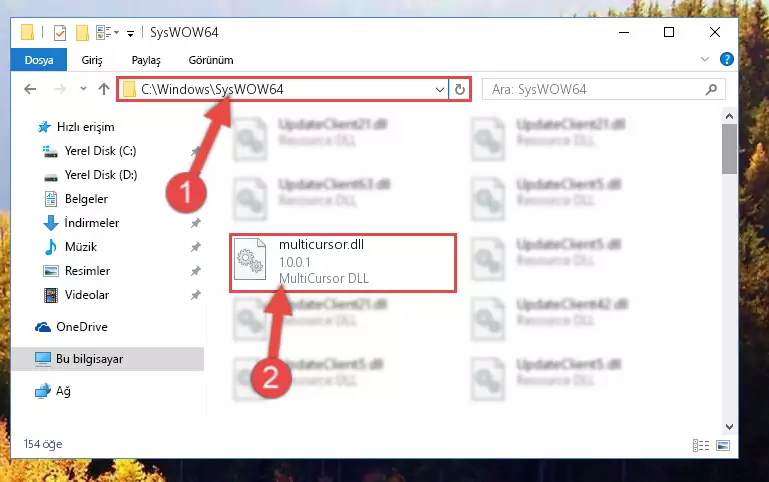Open the Help question mark icon
The width and height of the screenshot is (769, 482).
click(x=726, y=59)
